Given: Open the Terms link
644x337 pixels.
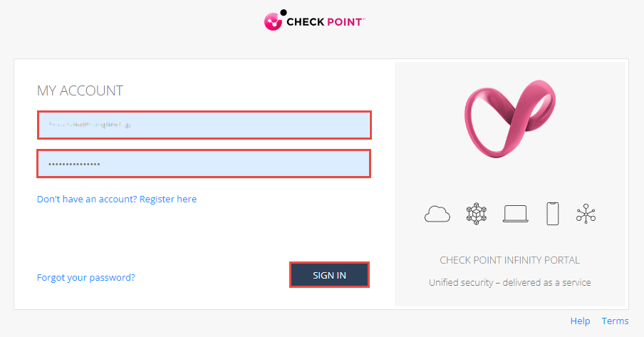Looking at the screenshot, I should coord(616,321).
